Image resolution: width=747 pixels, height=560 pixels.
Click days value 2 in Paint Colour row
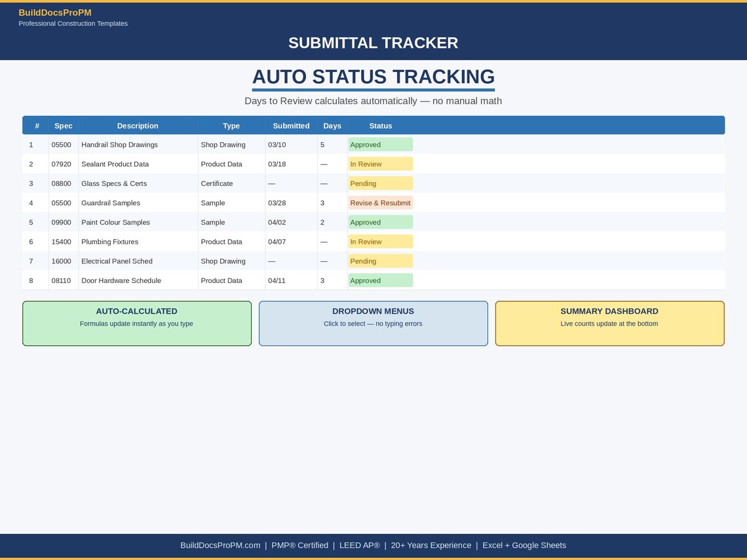pyautogui.click(x=322, y=223)
